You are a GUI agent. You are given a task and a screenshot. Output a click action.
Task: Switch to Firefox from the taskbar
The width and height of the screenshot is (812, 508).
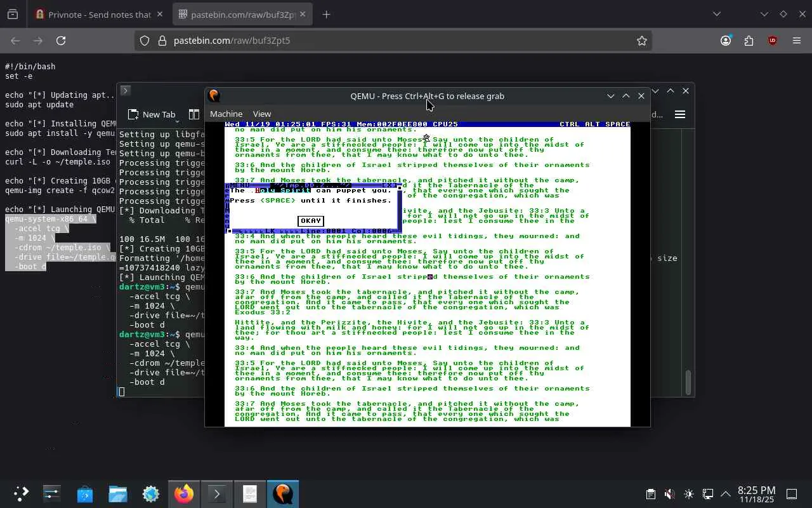184,493
